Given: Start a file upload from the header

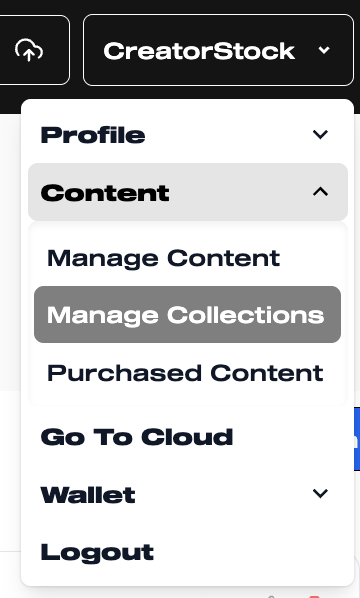Looking at the screenshot, I should tap(29, 50).
